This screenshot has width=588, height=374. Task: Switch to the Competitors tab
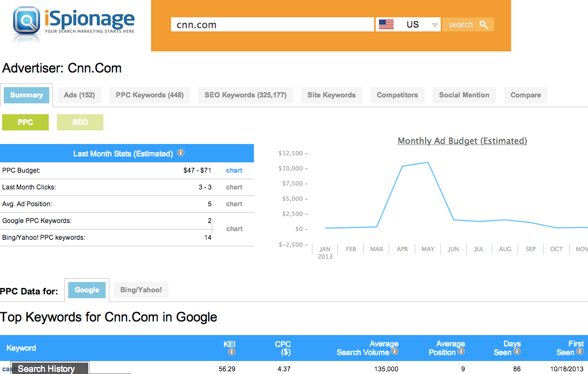397,95
